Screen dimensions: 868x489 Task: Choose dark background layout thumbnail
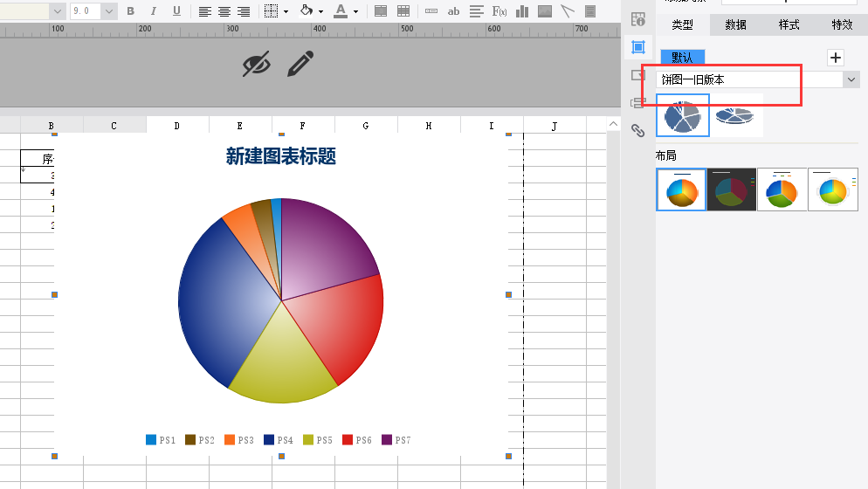732,190
